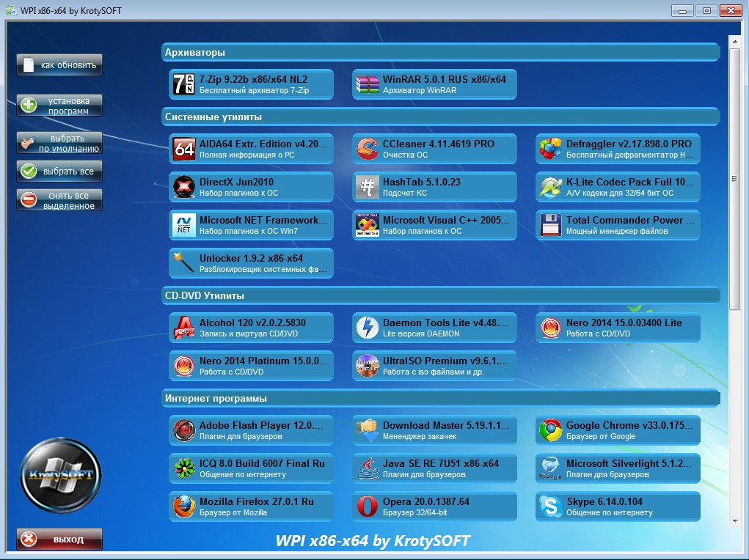Click the Microsoft .NET Framework icon

coord(184,225)
